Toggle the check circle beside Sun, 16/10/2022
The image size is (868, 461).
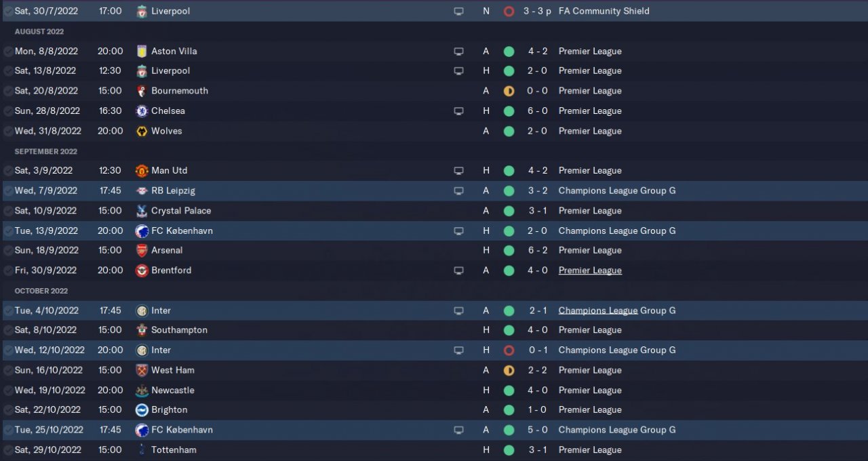(7, 370)
